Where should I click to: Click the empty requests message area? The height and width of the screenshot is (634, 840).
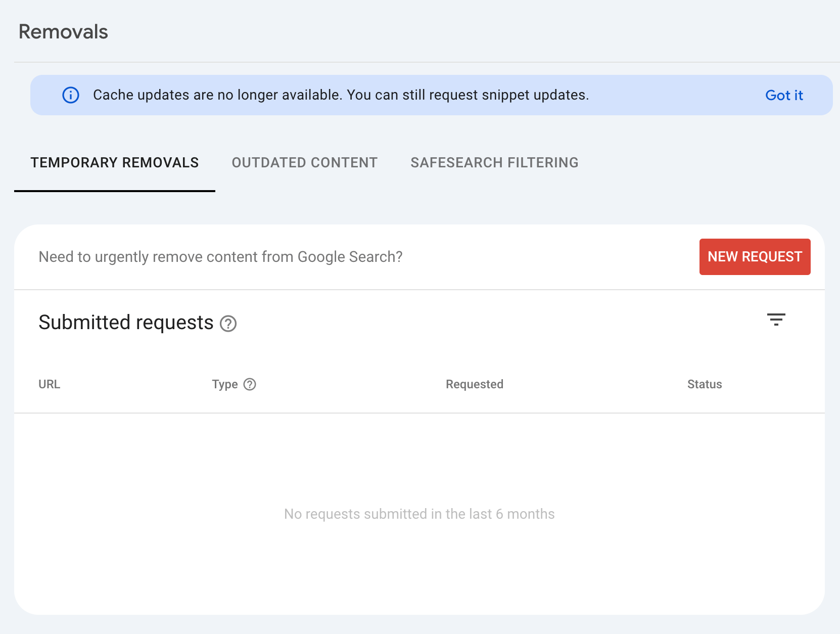click(419, 514)
